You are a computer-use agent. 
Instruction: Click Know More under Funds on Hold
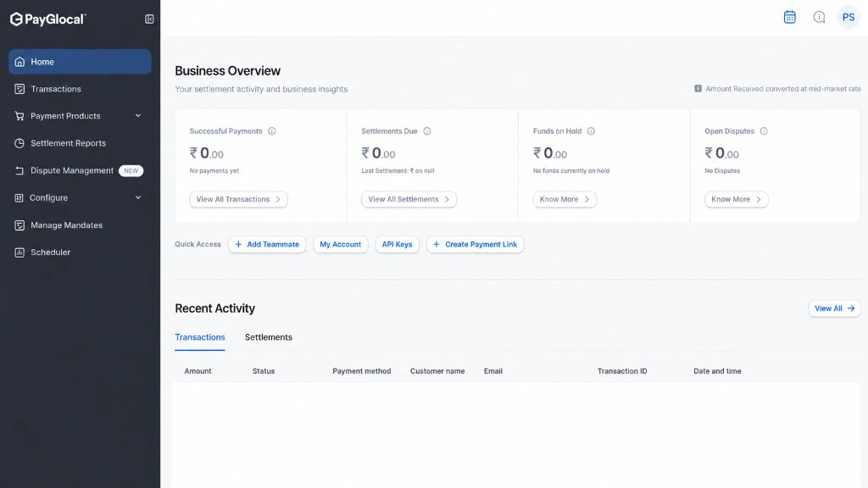tap(565, 199)
